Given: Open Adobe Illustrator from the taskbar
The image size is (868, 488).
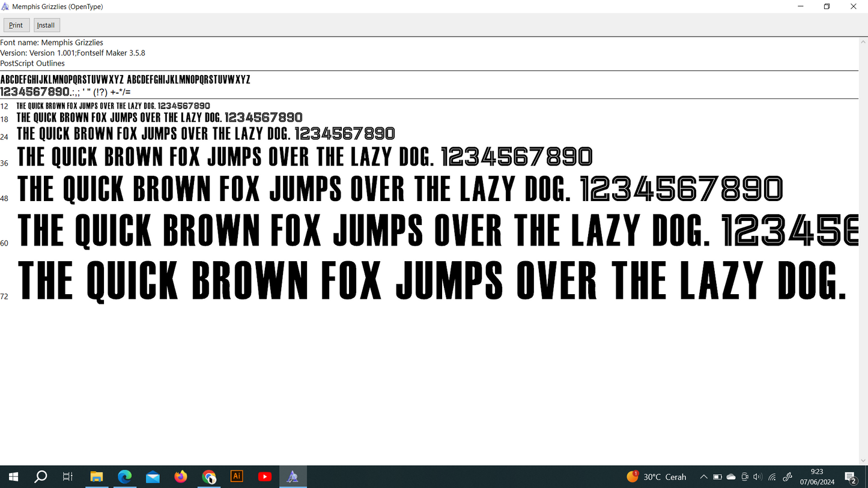Looking at the screenshot, I should [x=237, y=477].
